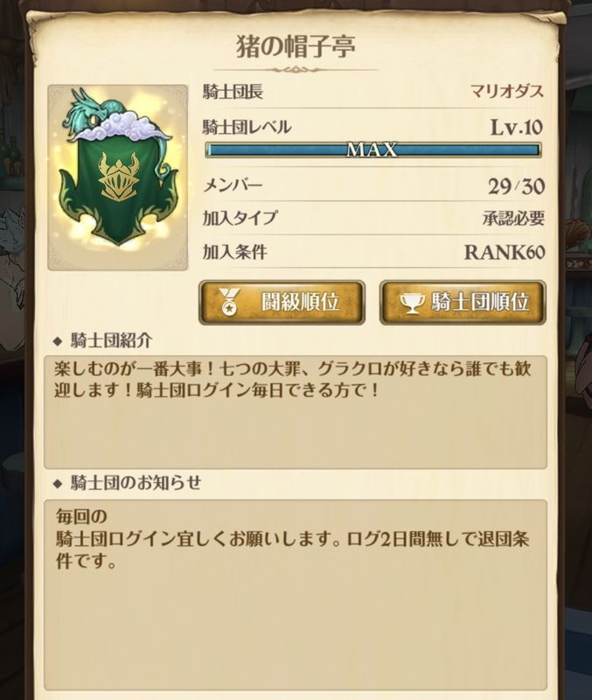Image resolution: width=592 pixels, height=700 pixels.
Task: Open the 騎士団順位 ranking button
Action: 463,302
